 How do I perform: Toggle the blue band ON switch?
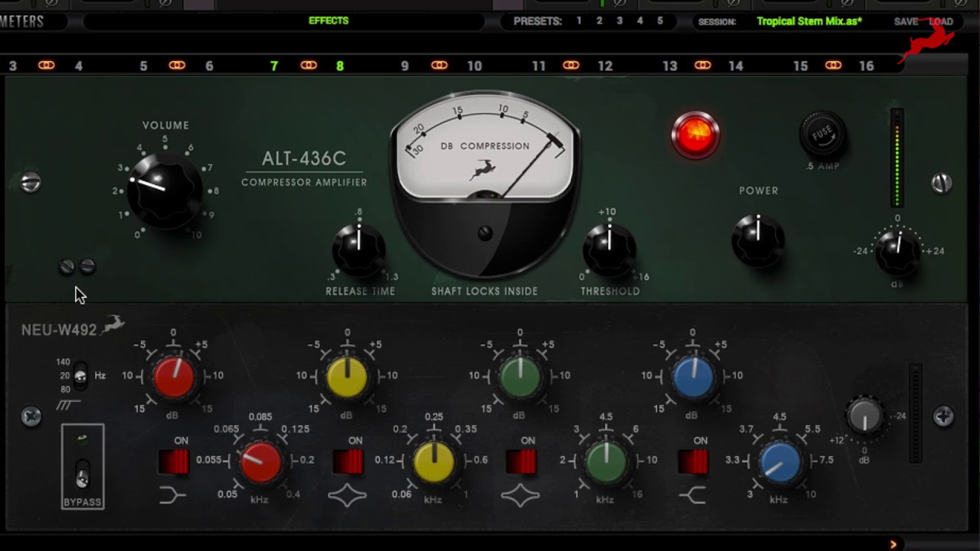point(693,461)
